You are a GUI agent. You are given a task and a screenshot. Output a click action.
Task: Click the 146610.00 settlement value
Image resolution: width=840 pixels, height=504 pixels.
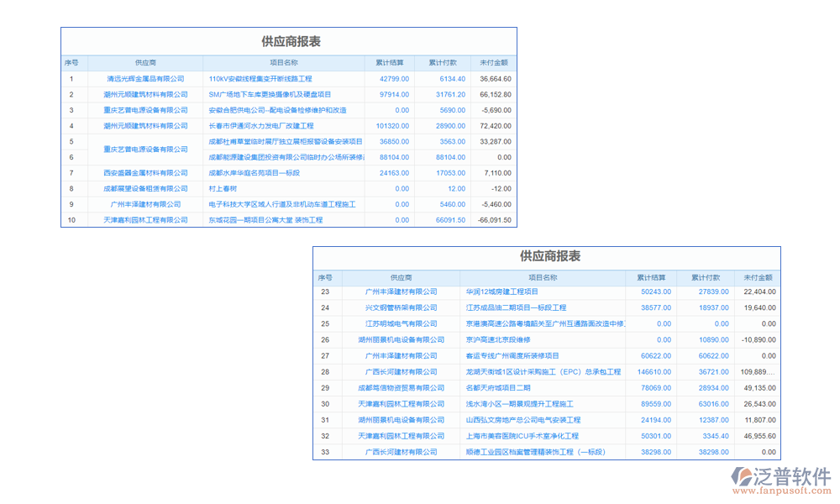point(654,371)
